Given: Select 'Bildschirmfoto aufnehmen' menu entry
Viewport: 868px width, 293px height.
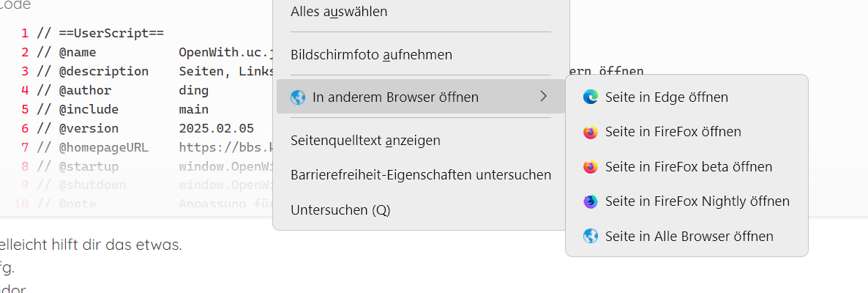Looking at the screenshot, I should 371,55.
